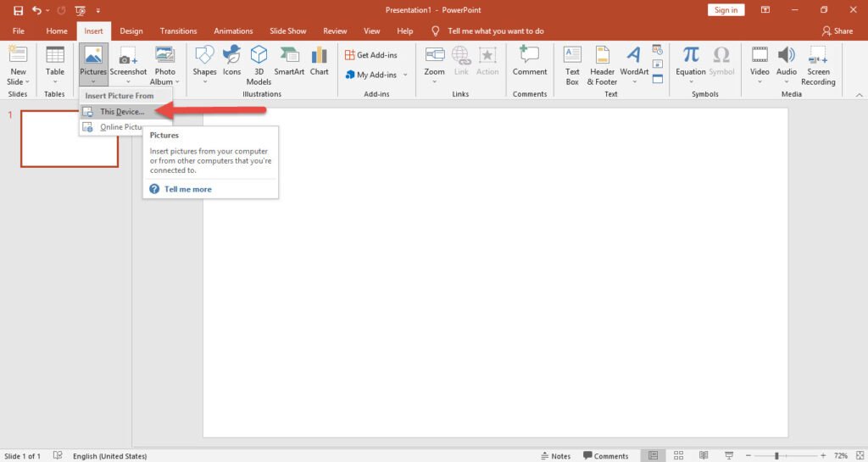Click the Redo icon
The image size is (868, 462).
[x=61, y=10]
